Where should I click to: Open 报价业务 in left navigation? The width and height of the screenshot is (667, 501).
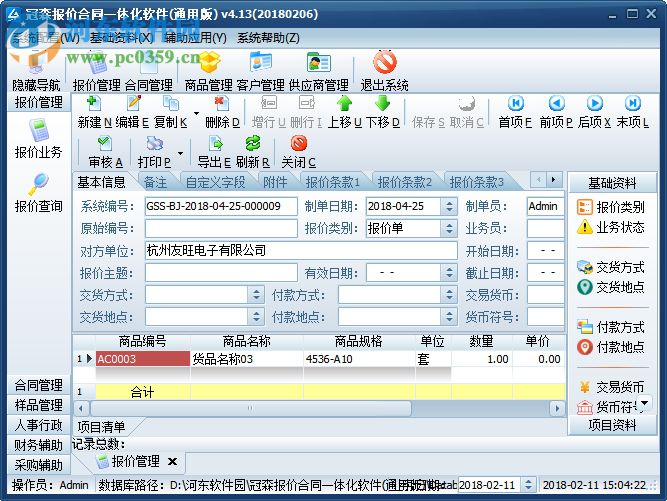[x=38, y=139]
